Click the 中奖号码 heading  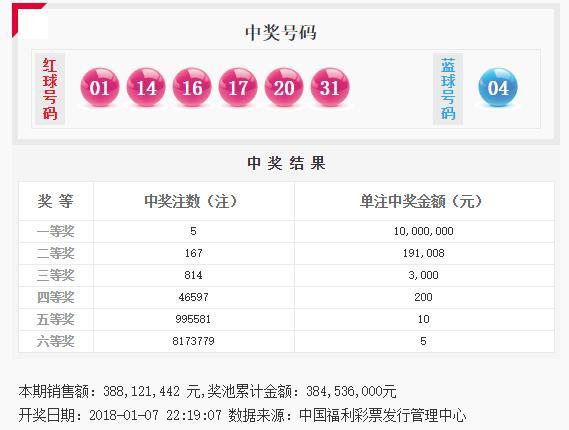[281, 32]
